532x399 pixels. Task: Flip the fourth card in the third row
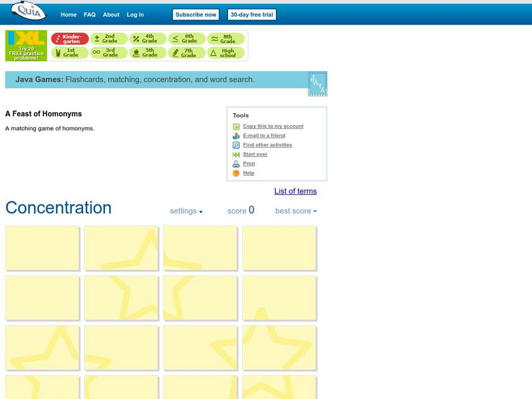tap(279, 348)
